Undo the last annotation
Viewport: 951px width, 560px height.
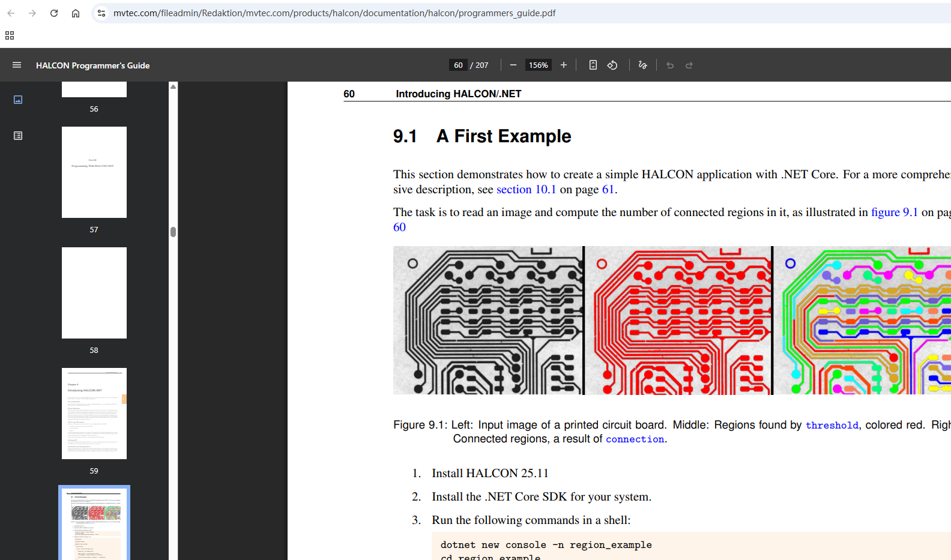point(670,65)
